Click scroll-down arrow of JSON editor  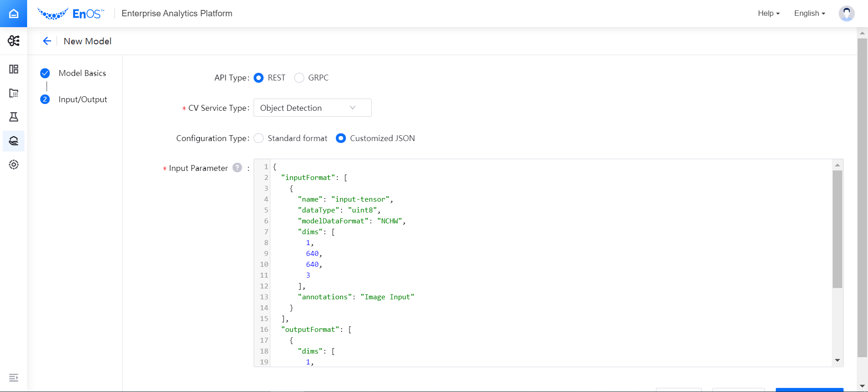[837, 360]
